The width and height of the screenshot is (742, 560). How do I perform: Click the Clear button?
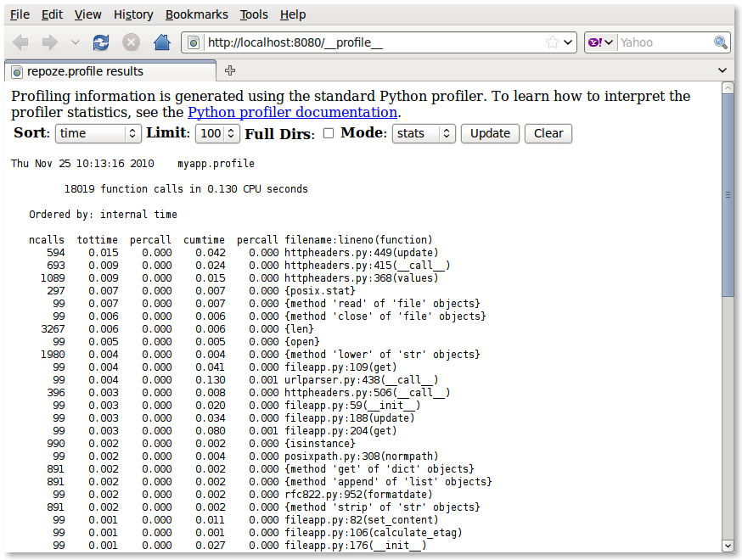pos(548,133)
